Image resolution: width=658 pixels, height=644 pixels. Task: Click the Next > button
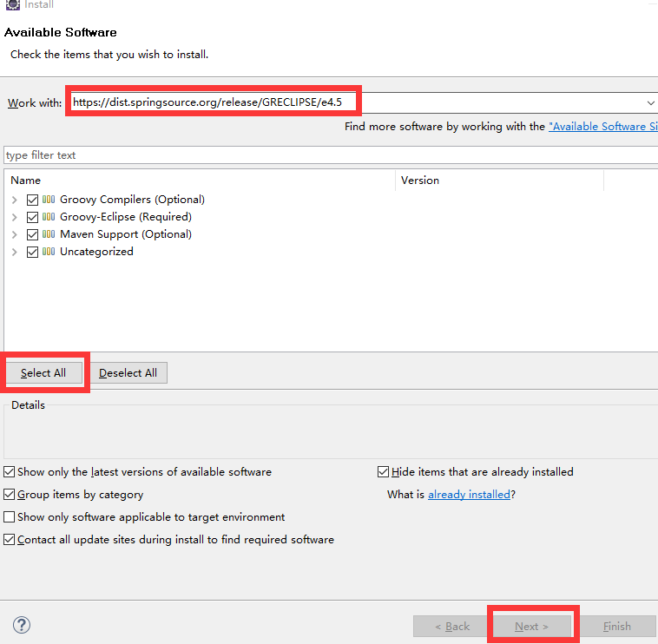click(531, 626)
